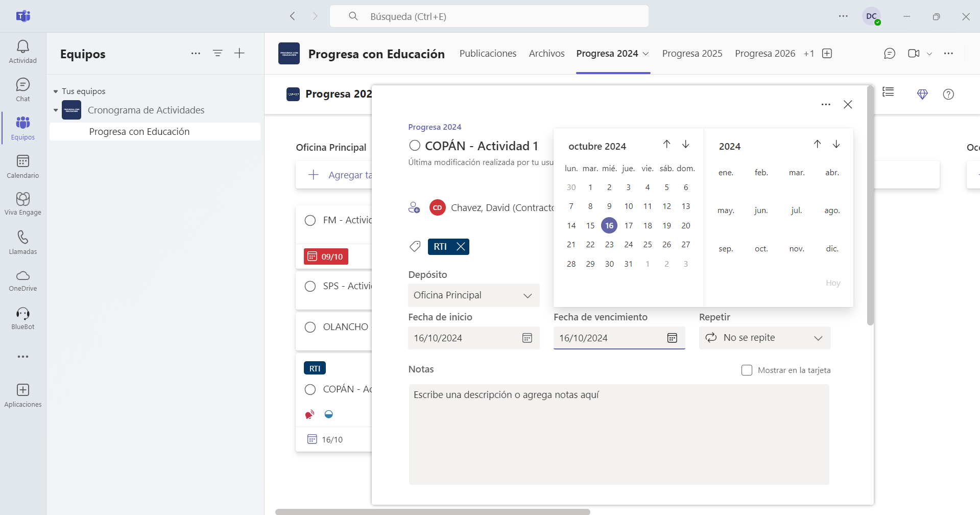
Task: Click the label tag icon
Action: pos(415,247)
